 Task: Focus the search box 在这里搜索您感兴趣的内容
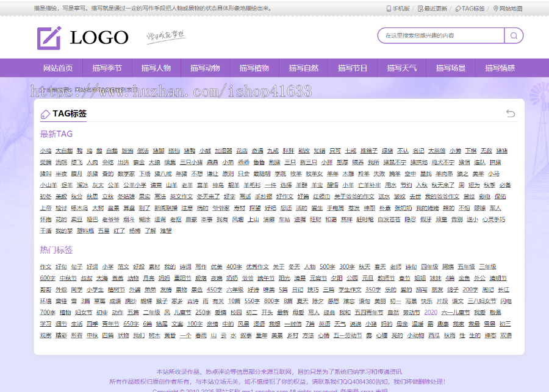(441, 36)
